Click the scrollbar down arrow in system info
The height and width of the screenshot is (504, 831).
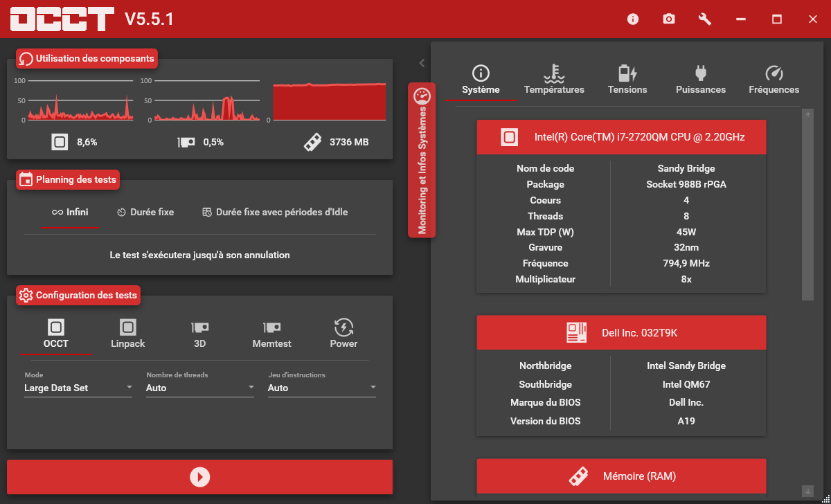tap(807, 491)
